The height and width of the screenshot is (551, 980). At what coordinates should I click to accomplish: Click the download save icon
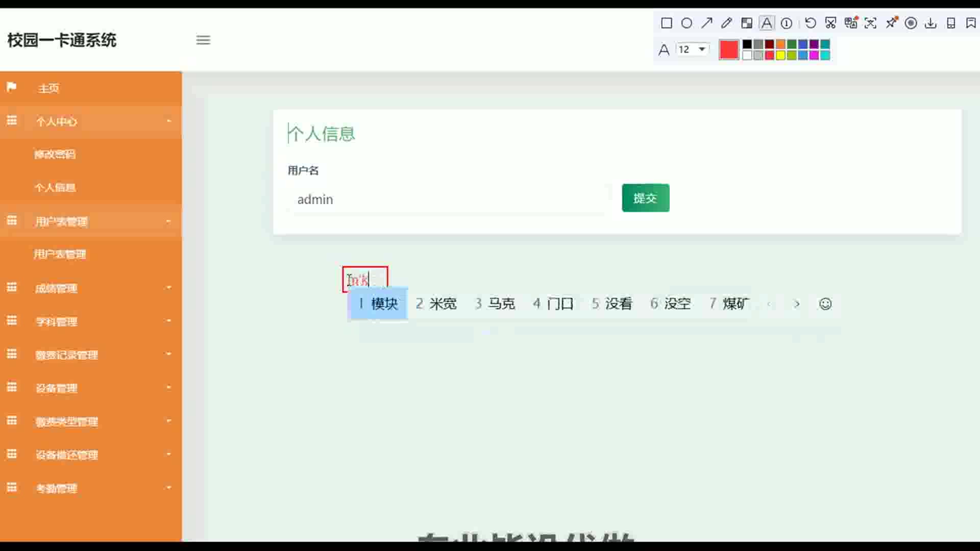pyautogui.click(x=930, y=23)
